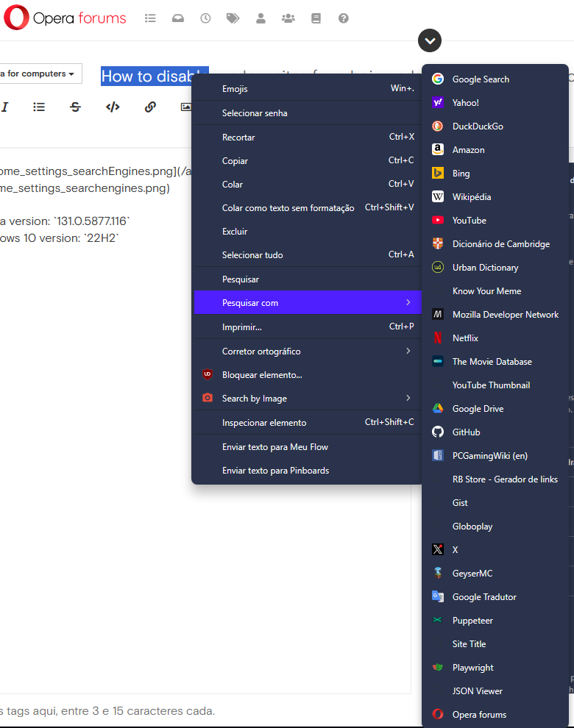Choose Colar como texto sem formatação
574x728 pixels.
[307, 207]
